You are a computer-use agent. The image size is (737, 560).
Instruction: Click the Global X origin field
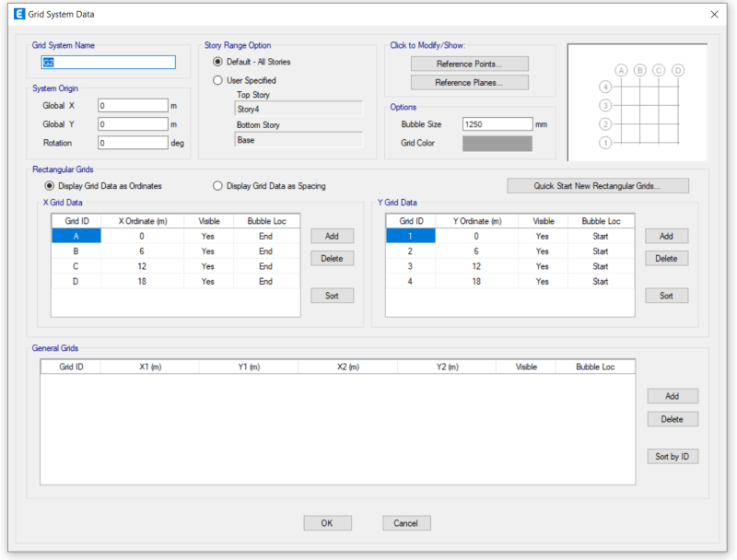(x=133, y=105)
